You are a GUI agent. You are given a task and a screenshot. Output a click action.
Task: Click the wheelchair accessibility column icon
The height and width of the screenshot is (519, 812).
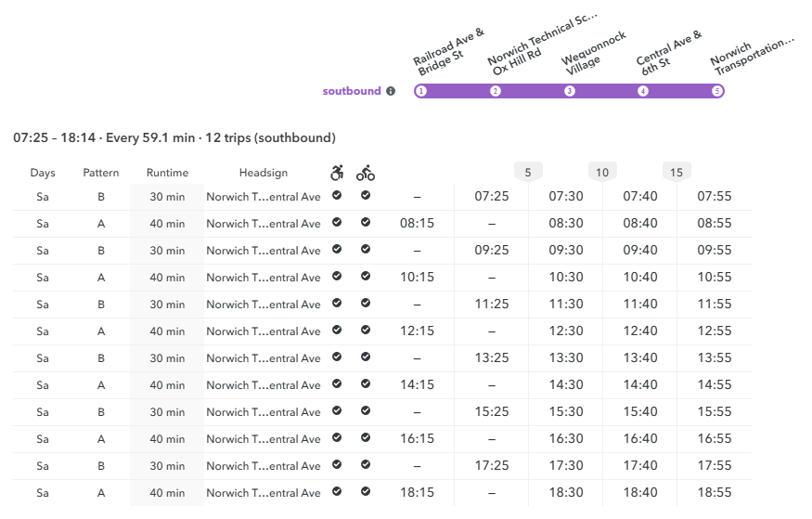click(337, 173)
